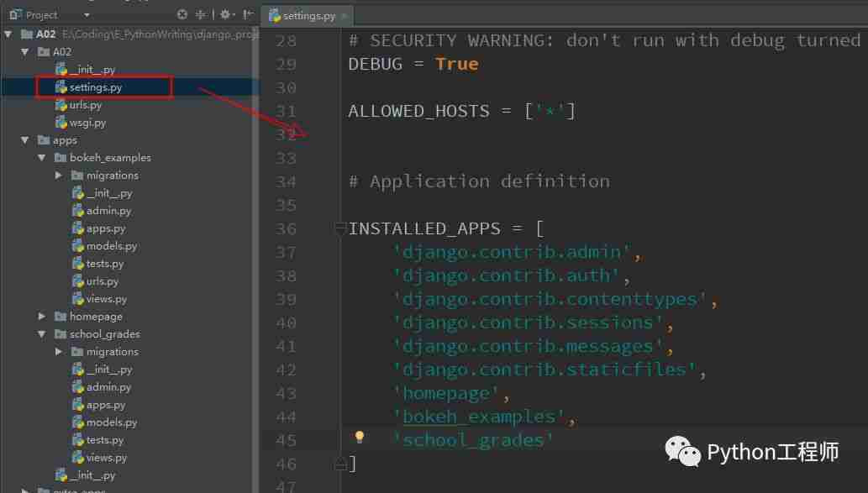868x493 pixels.
Task: Expand migrations folder under bokeh_examples
Action: coord(59,176)
